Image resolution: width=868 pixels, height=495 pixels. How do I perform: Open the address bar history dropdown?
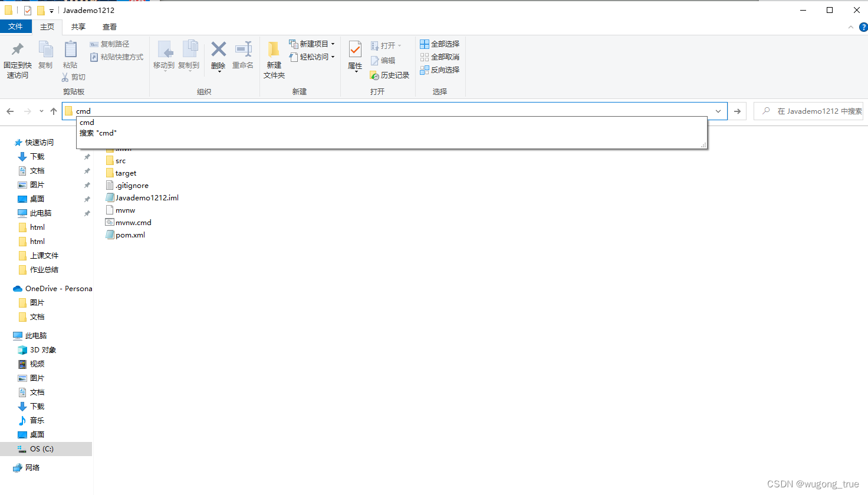pyautogui.click(x=718, y=111)
